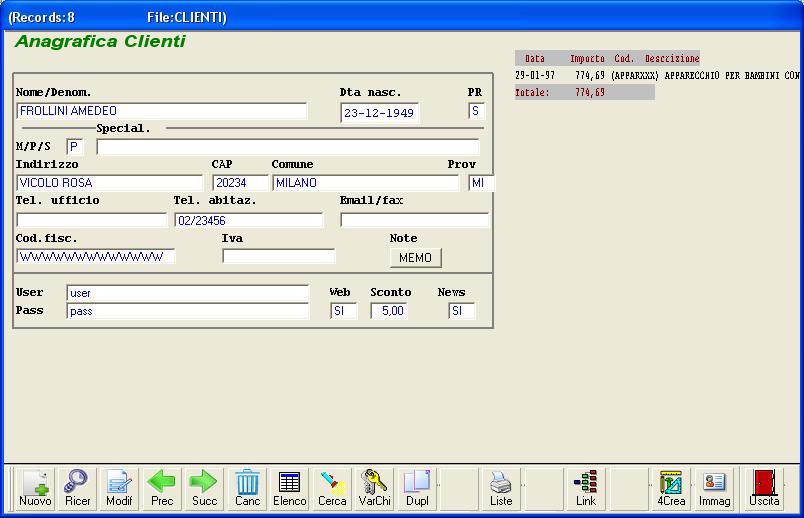Click the Descrizione column header
This screenshot has width=804, height=518.
pyautogui.click(x=672, y=58)
